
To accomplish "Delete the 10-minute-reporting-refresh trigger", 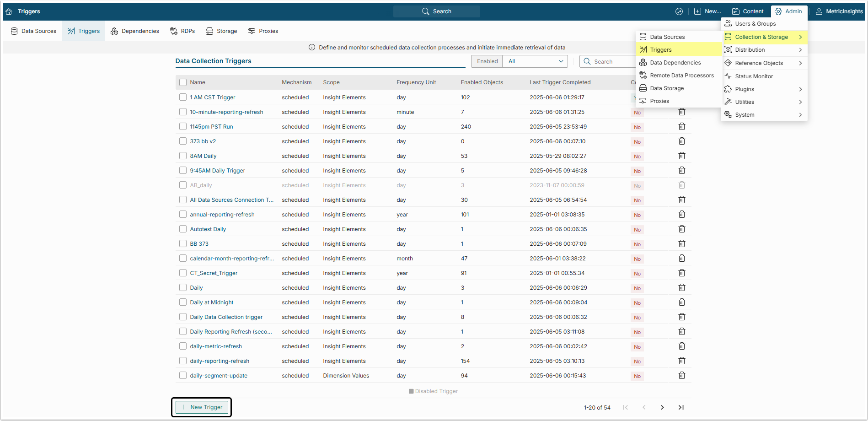I will point(681,112).
